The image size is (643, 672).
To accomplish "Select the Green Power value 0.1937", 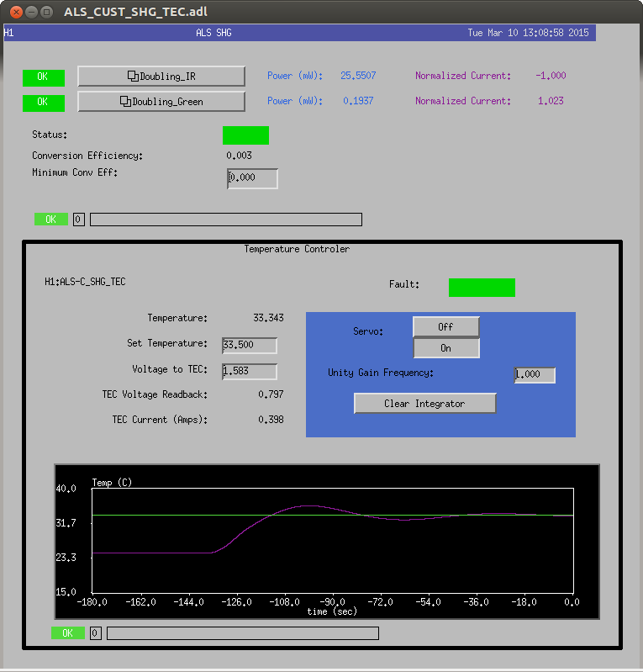I will click(358, 101).
